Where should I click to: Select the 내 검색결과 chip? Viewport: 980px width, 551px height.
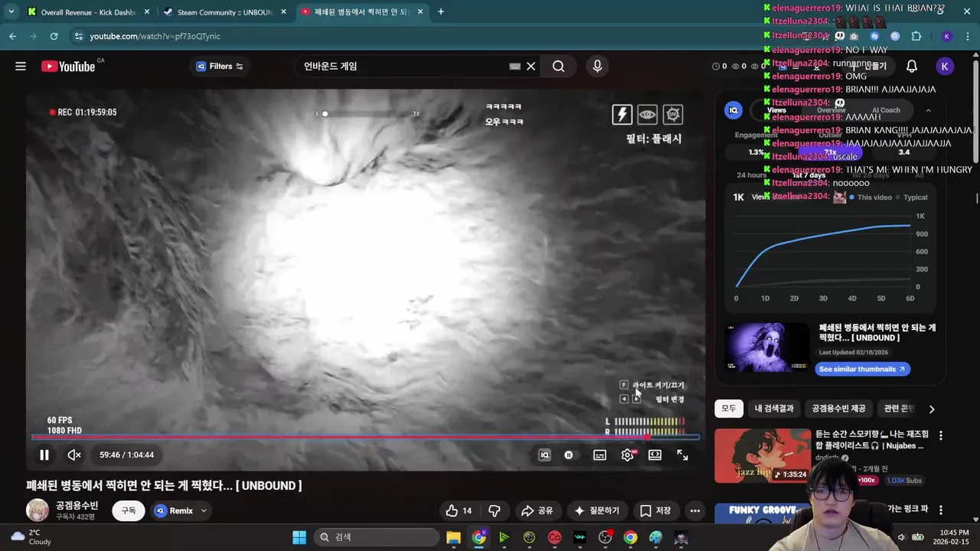point(774,409)
